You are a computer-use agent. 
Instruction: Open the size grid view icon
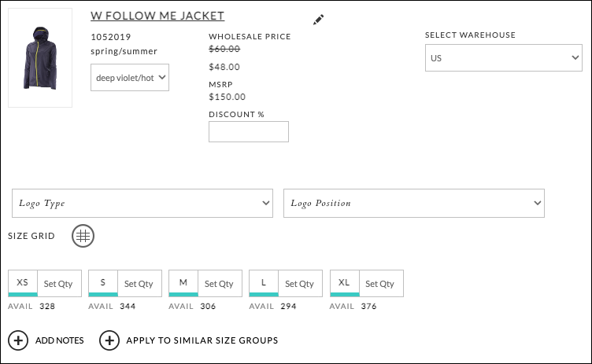[83, 236]
